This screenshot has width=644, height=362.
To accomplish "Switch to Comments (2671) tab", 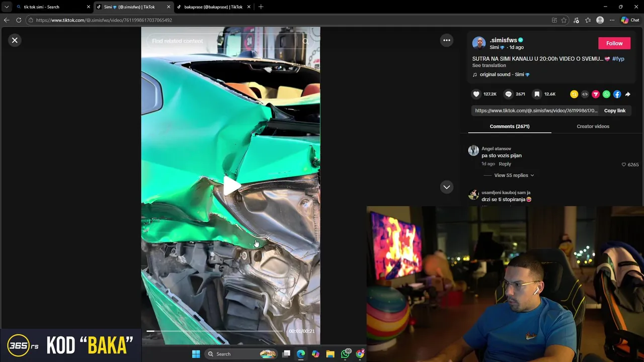I will point(509,126).
